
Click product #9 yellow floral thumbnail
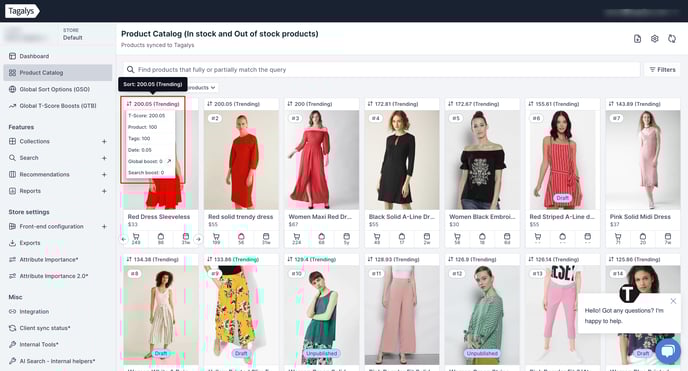click(241, 315)
